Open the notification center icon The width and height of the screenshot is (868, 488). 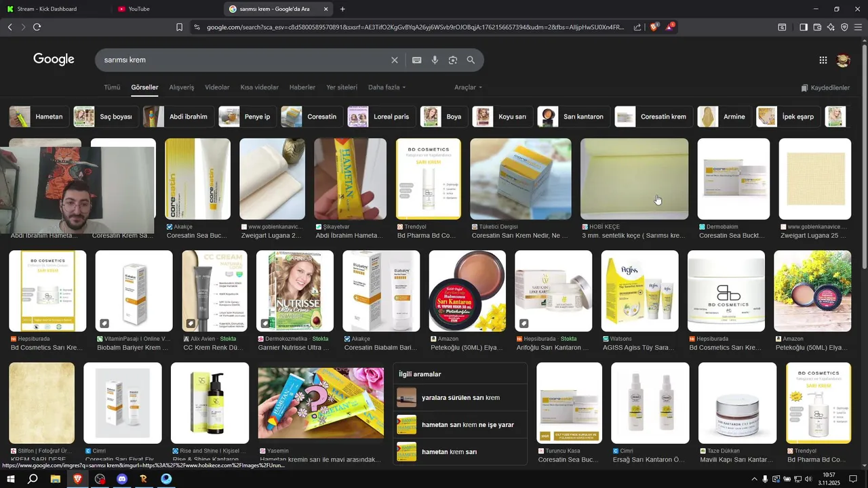[853, 479]
